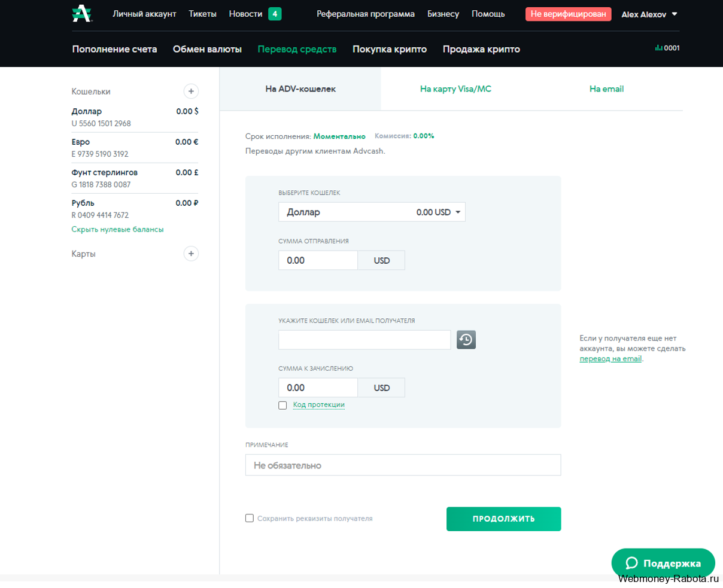Check Сохранить реквизиты получателя box

point(250,518)
